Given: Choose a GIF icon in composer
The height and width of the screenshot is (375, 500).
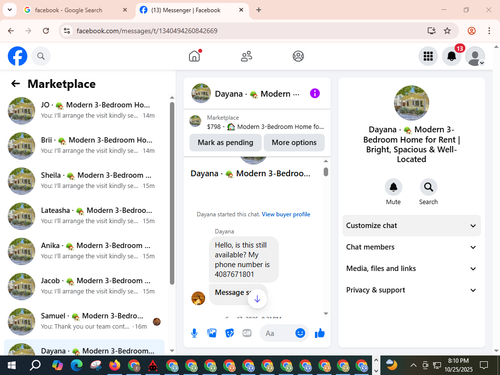Looking at the screenshot, I should 247,333.
